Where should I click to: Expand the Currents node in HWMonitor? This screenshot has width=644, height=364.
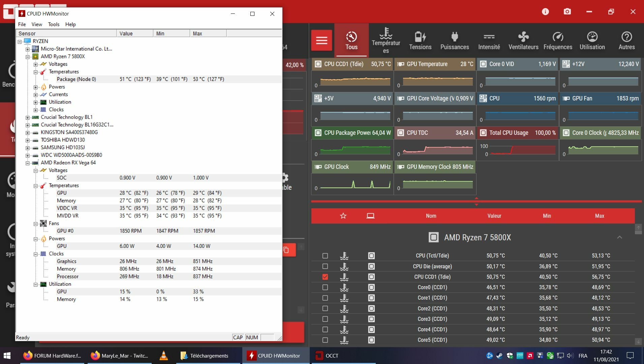point(35,95)
